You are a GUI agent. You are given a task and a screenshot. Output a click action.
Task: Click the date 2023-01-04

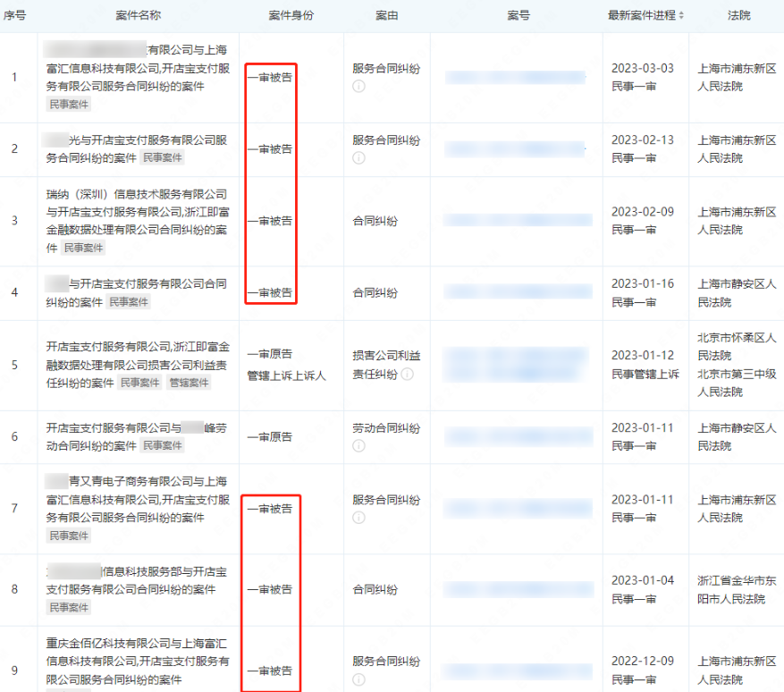pos(643,580)
